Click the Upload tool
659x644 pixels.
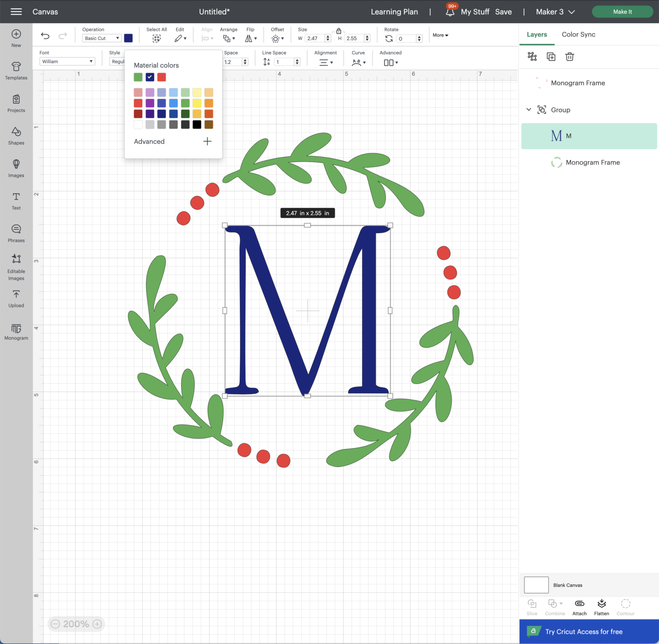pos(16,298)
